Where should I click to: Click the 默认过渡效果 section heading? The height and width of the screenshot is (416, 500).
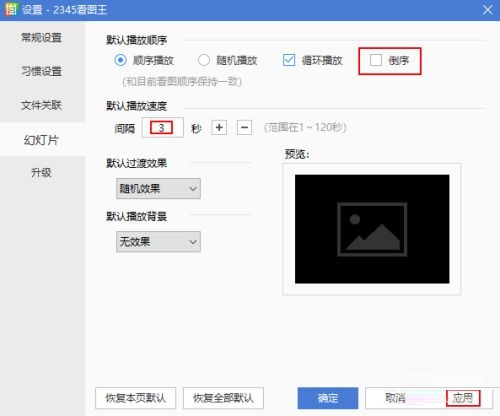point(137,163)
